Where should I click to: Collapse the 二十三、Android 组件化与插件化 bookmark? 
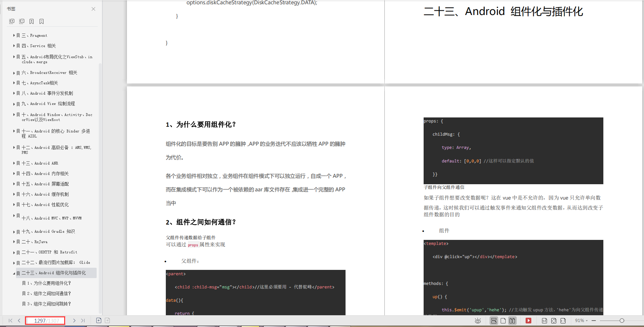14,273
